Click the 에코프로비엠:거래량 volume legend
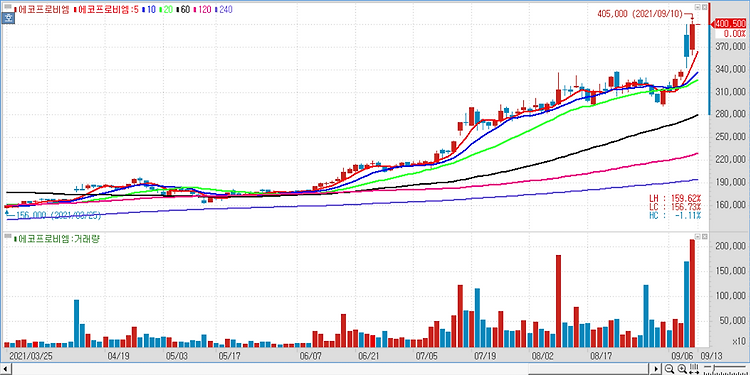 tap(56, 238)
